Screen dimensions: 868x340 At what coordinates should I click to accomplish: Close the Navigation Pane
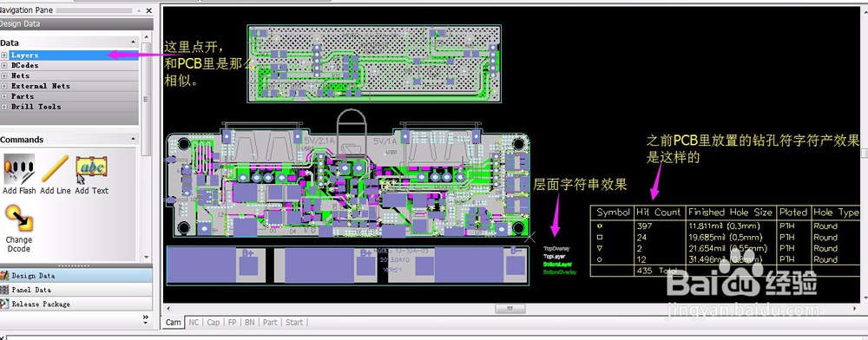tap(148, 10)
